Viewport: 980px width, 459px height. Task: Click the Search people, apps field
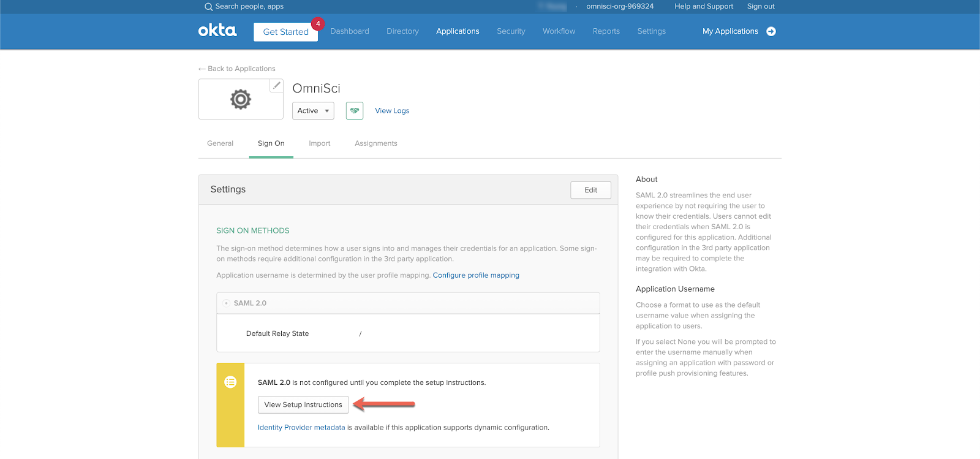249,7
